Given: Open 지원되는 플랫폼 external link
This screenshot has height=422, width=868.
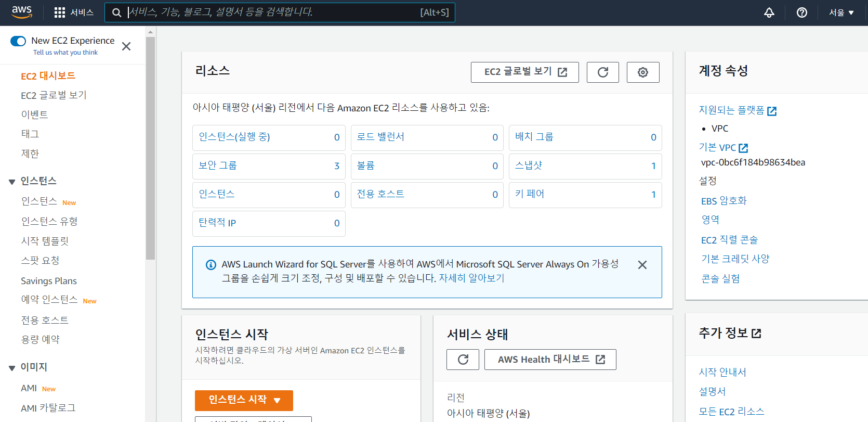Looking at the screenshot, I should point(738,110).
